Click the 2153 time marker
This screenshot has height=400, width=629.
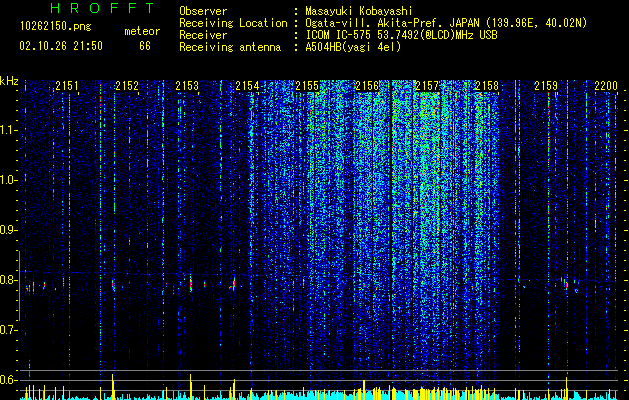coord(187,86)
